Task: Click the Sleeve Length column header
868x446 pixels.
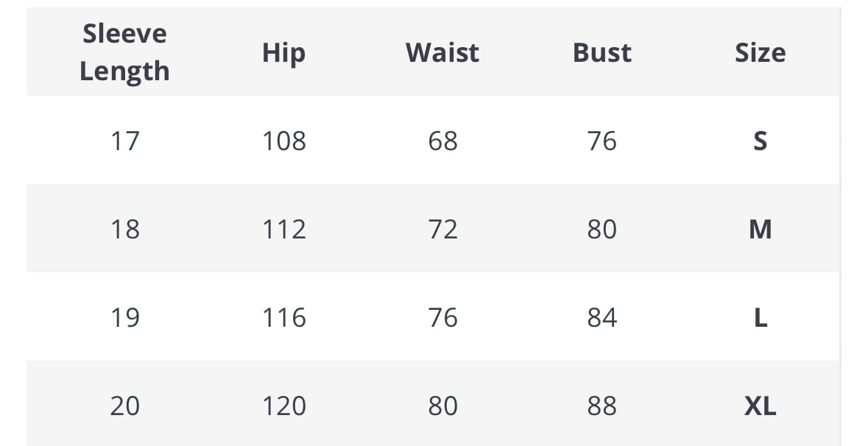Action: [x=124, y=52]
